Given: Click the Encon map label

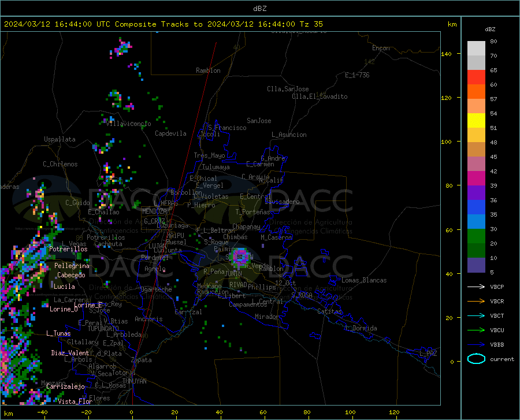Looking at the screenshot, I should click(x=381, y=48).
